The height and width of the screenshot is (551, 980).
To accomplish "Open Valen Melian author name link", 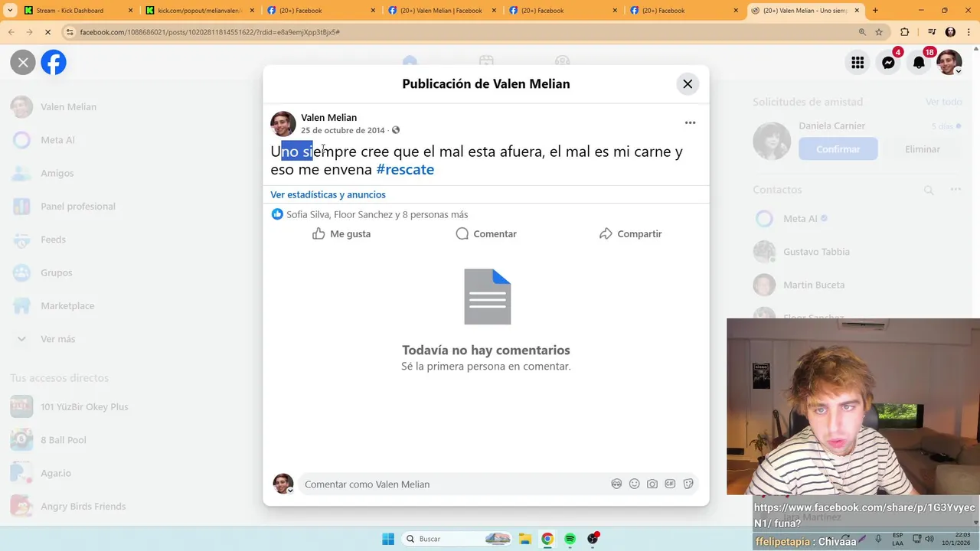I will pos(328,118).
